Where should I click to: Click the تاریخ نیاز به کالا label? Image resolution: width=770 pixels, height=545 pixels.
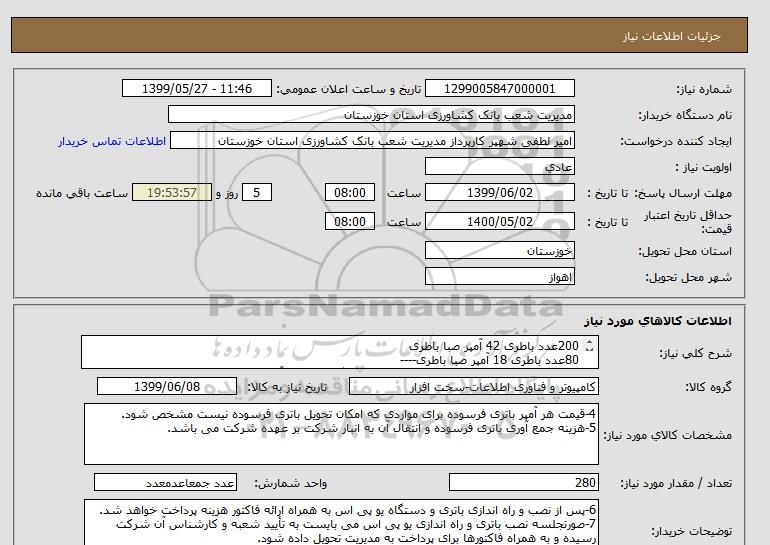[x=287, y=387]
